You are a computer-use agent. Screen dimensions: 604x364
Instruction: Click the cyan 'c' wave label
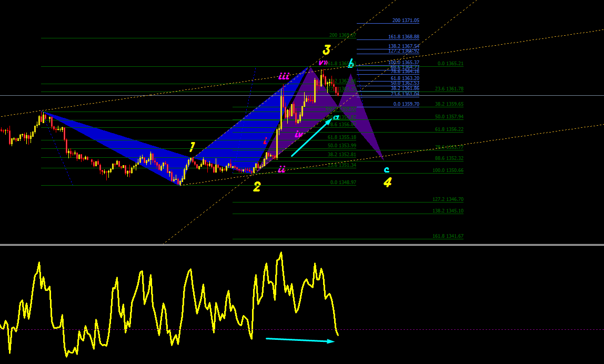(387, 169)
